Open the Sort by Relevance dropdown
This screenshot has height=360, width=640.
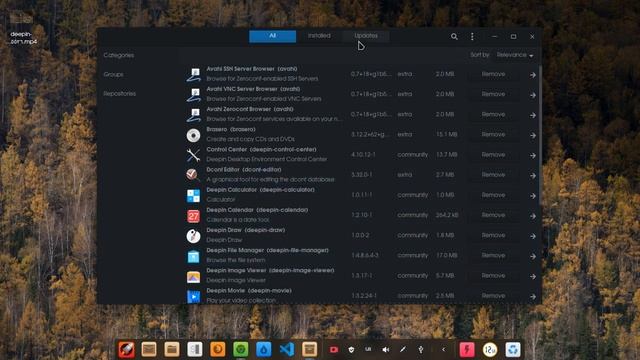pyautogui.click(x=514, y=55)
